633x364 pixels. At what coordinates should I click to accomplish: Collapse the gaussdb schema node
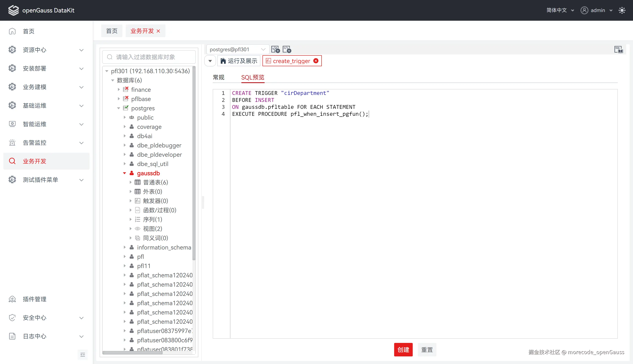click(x=124, y=173)
